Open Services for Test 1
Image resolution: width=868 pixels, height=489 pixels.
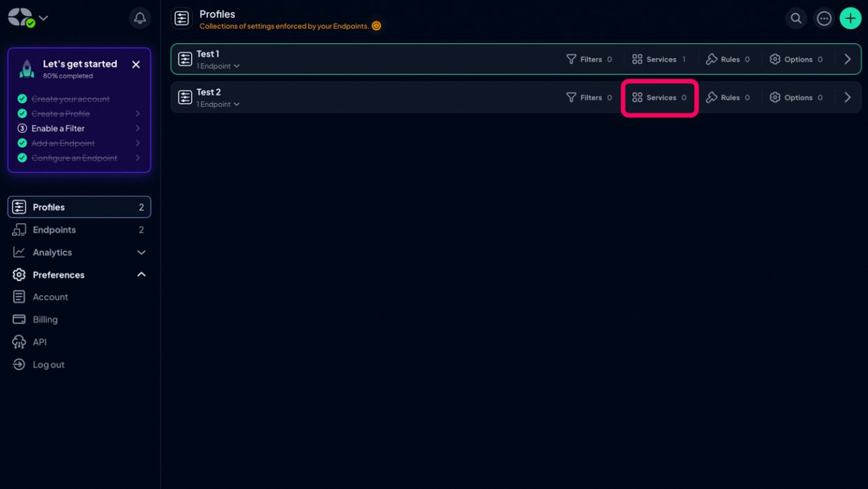659,59
